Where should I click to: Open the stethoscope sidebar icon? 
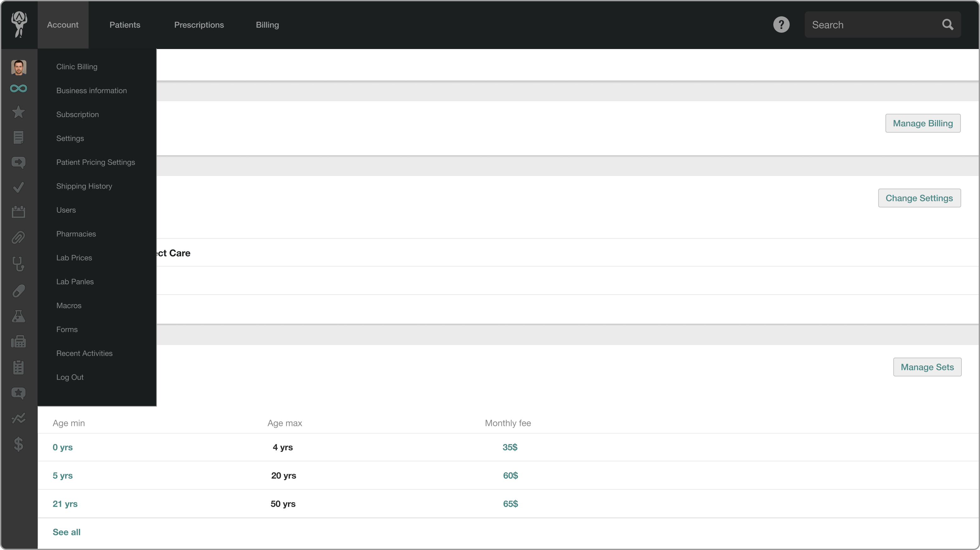[x=18, y=264]
